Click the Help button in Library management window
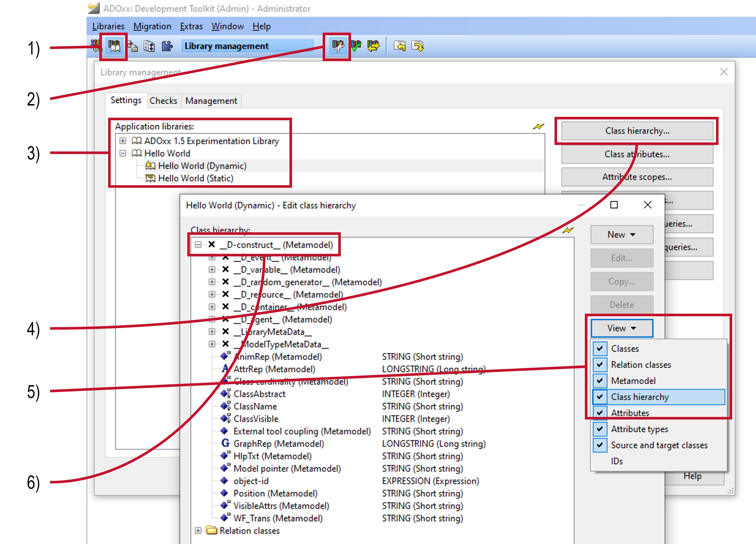Image resolution: width=756 pixels, height=544 pixels. click(x=692, y=476)
